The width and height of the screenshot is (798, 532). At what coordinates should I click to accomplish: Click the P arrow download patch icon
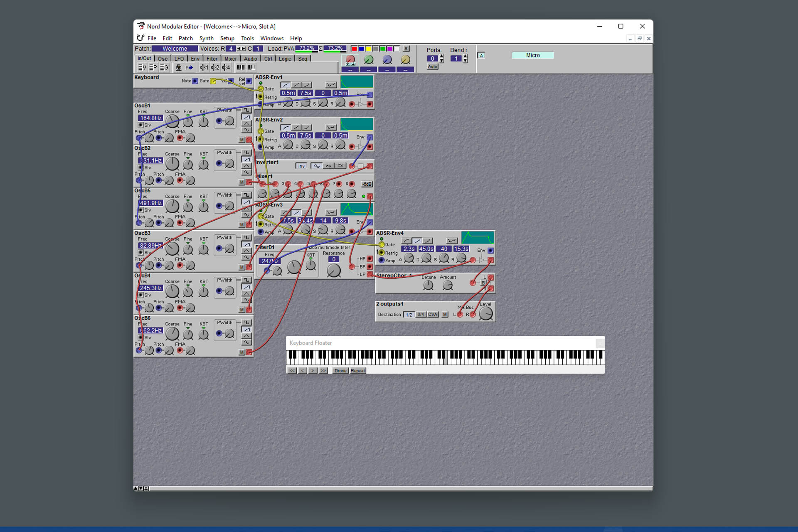[x=189, y=67]
